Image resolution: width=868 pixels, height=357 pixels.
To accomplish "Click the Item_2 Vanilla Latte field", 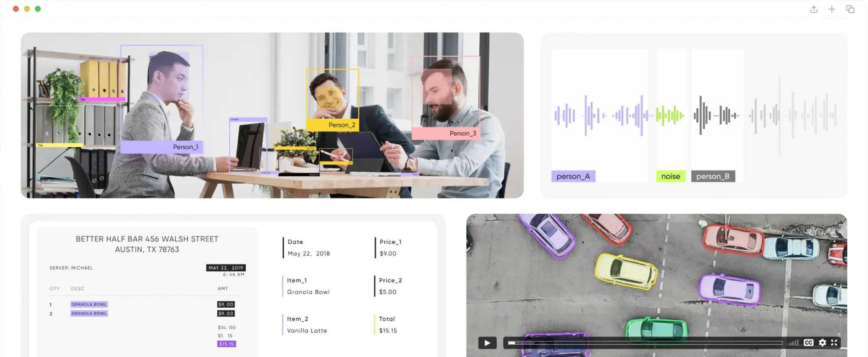I will 307,325.
